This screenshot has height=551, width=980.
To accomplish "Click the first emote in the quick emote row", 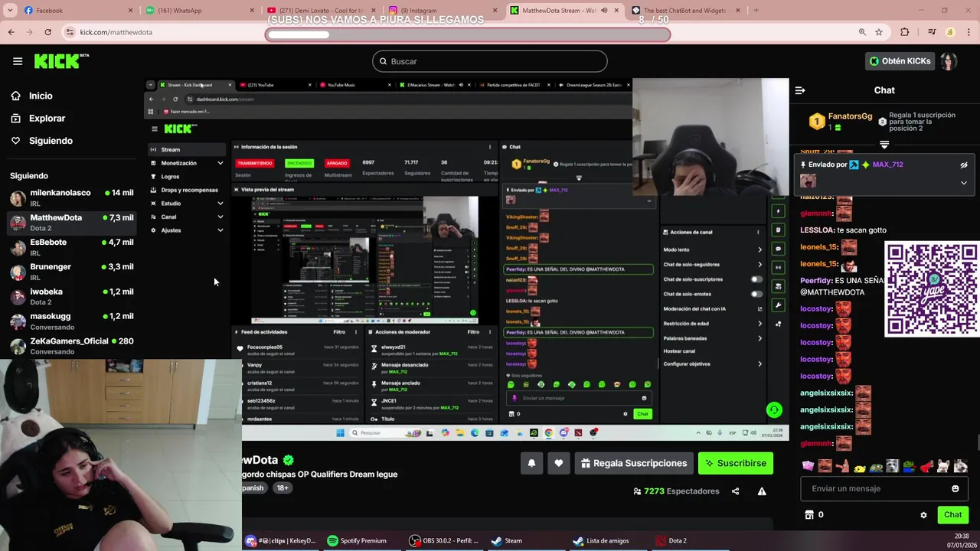I will 808,465.
